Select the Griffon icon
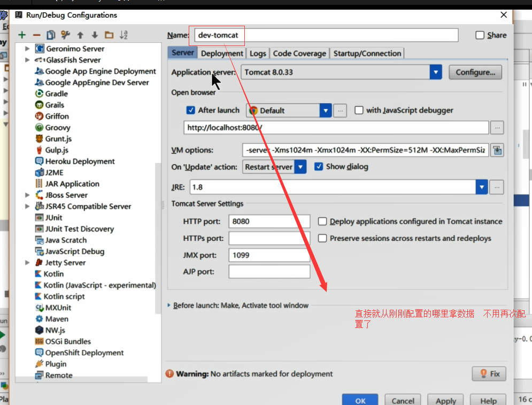The width and height of the screenshot is (532, 405). point(40,116)
